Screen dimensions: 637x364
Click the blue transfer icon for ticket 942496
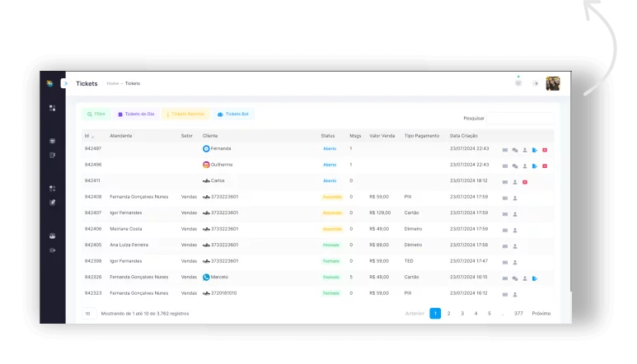coord(535,166)
